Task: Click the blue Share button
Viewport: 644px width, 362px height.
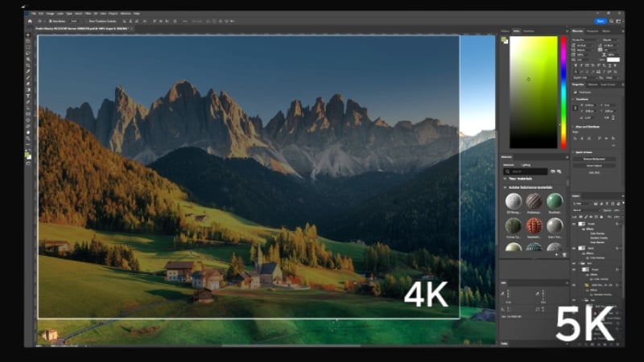Action: point(601,22)
